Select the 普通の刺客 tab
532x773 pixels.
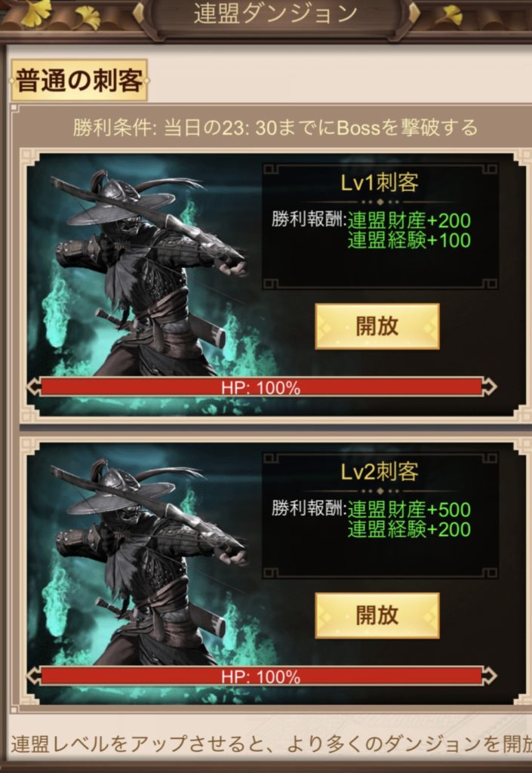79,80
